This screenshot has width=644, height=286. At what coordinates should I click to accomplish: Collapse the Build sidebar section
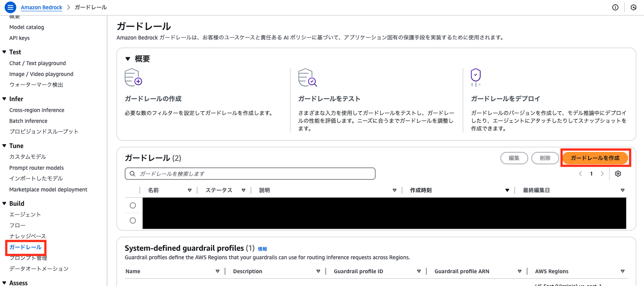pyautogui.click(x=4, y=203)
